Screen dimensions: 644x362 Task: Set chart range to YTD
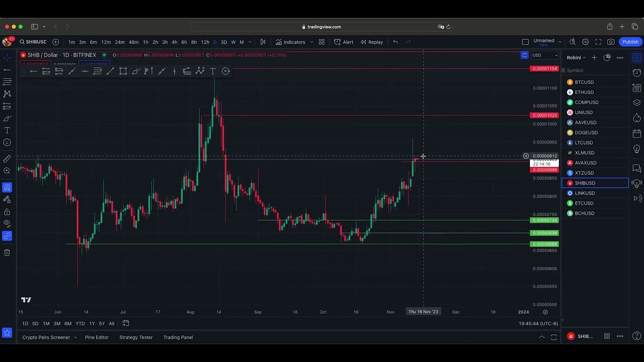[x=80, y=324]
